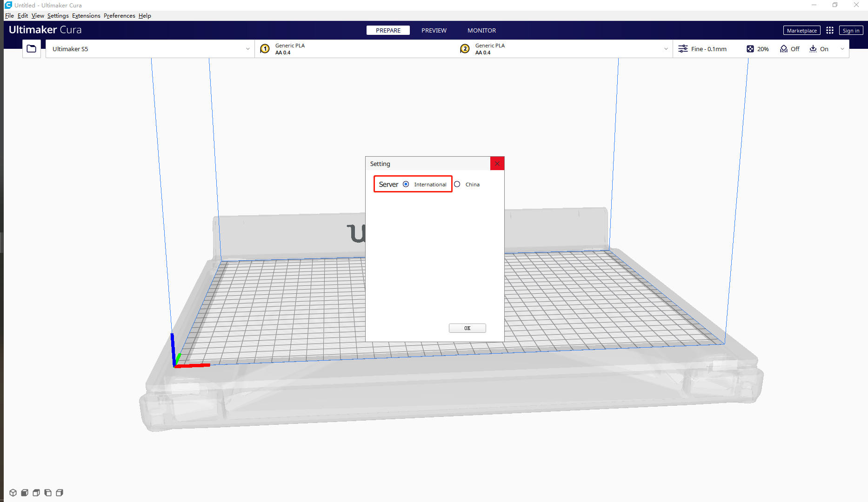The height and width of the screenshot is (502, 868).
Task: Minimize the Cura window
Action: [814, 5]
